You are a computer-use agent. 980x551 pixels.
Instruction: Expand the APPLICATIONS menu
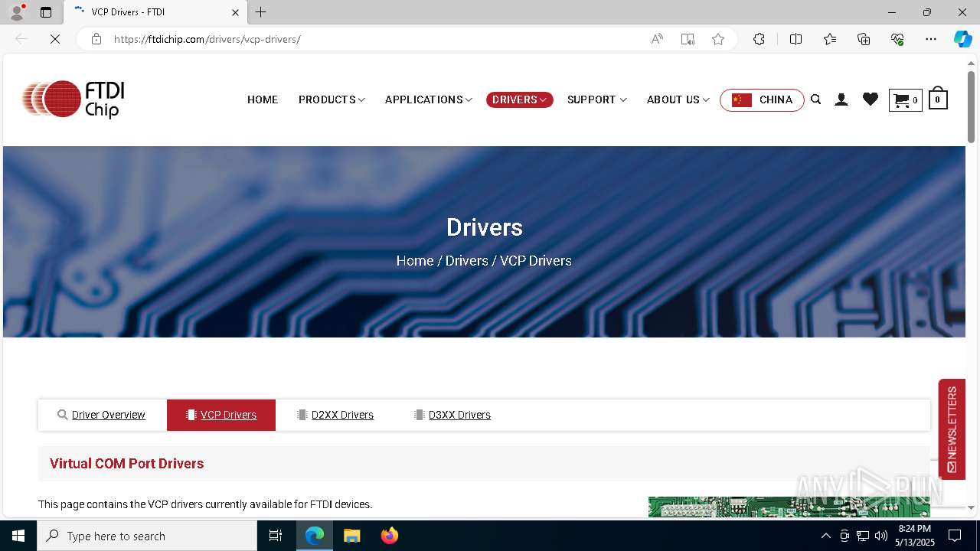[x=429, y=99]
